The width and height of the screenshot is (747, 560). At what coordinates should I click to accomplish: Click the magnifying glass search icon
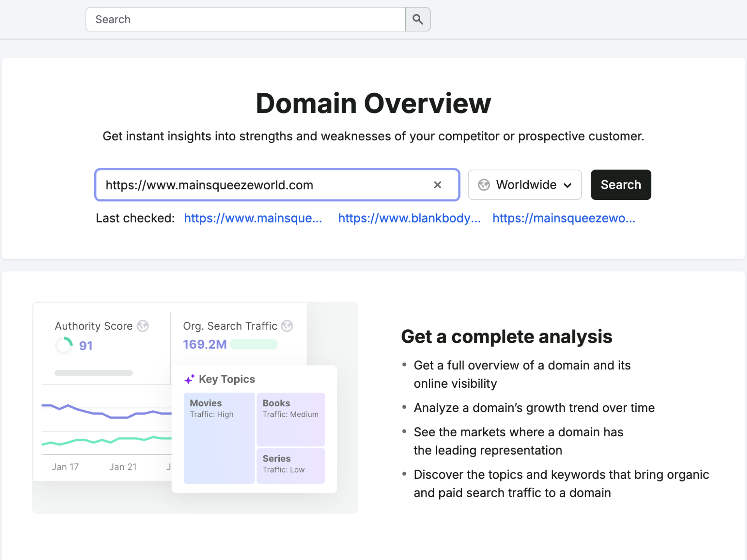417,19
